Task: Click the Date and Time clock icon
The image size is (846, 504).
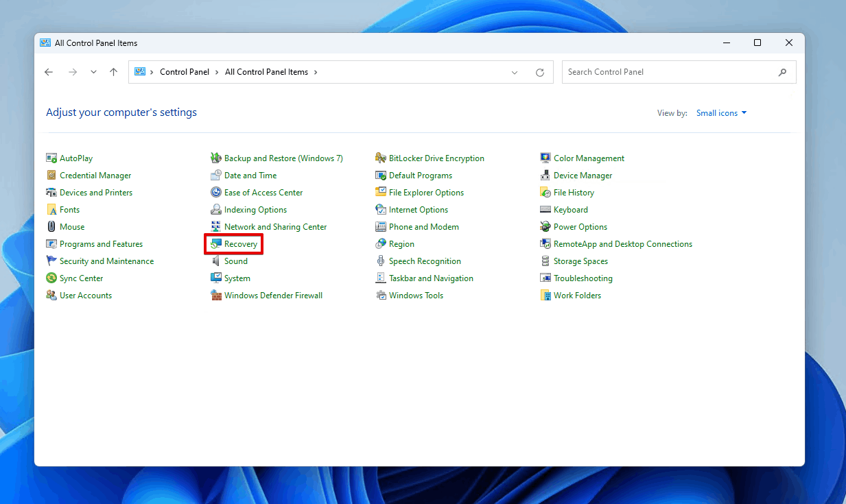Action: click(x=216, y=176)
